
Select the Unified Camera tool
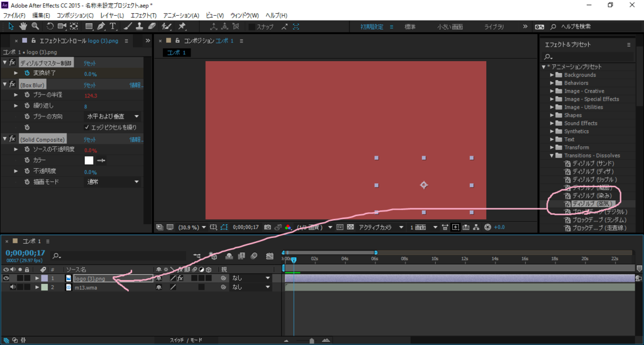pyautogui.click(x=62, y=26)
